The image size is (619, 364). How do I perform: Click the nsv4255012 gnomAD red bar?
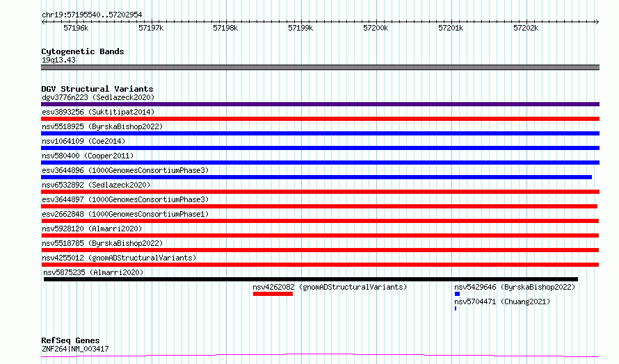click(320, 265)
